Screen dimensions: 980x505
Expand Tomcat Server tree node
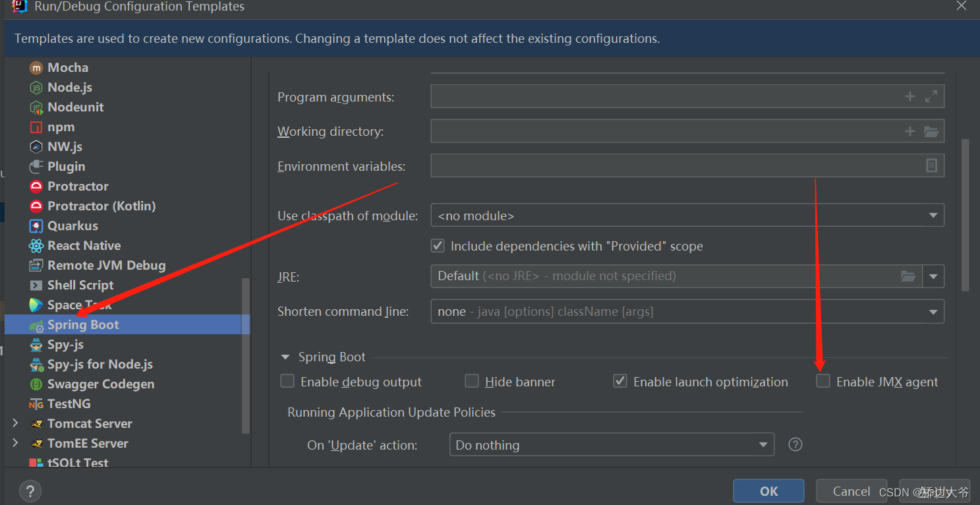(16, 423)
